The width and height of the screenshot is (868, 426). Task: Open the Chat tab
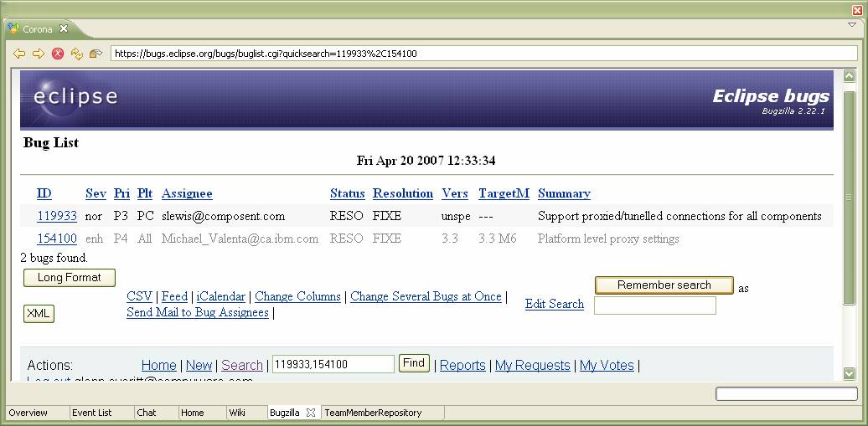tap(147, 413)
